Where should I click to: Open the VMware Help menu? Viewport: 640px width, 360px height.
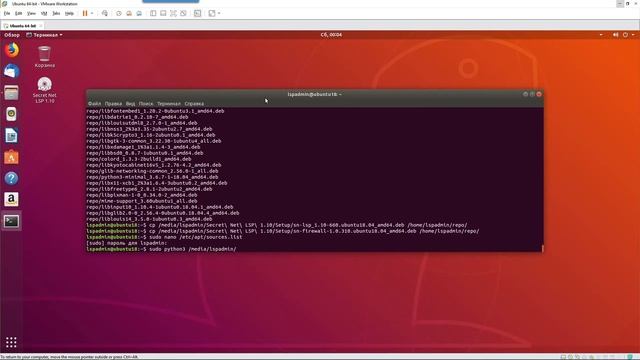(69, 13)
